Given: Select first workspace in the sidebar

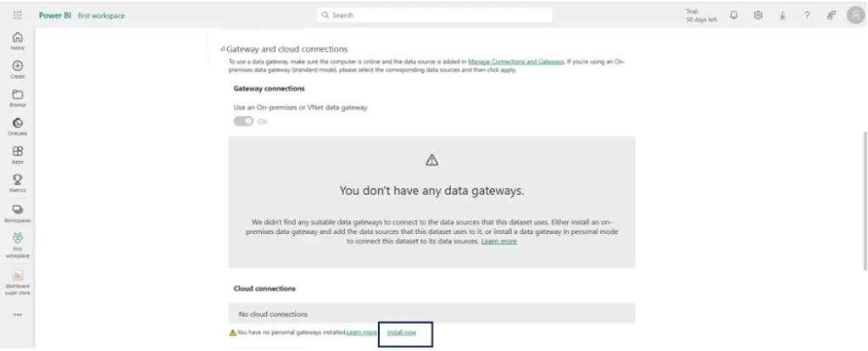Looking at the screenshot, I should click(18, 245).
